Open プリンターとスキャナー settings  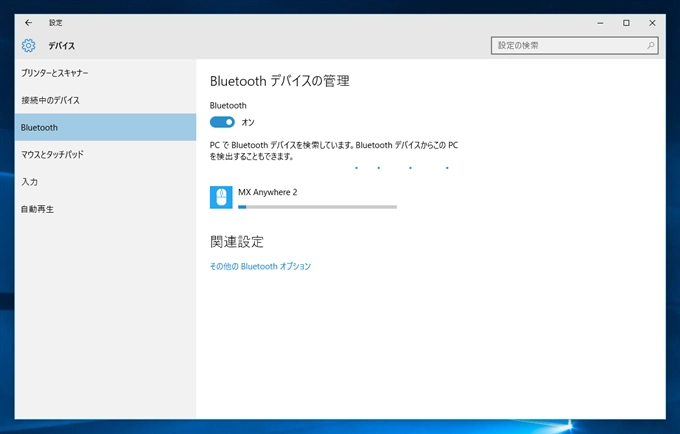105,73
